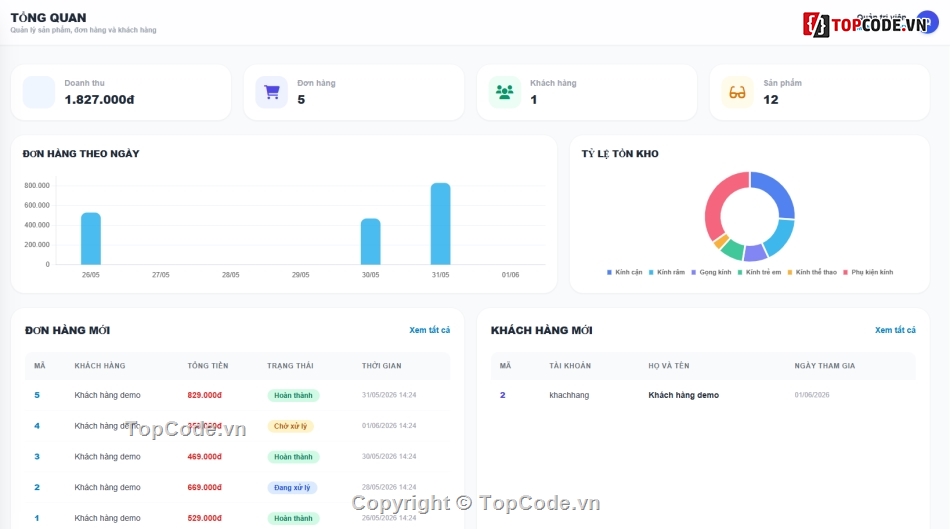950x529 pixels.
Task: Open order code 1 link
Action: (37, 518)
